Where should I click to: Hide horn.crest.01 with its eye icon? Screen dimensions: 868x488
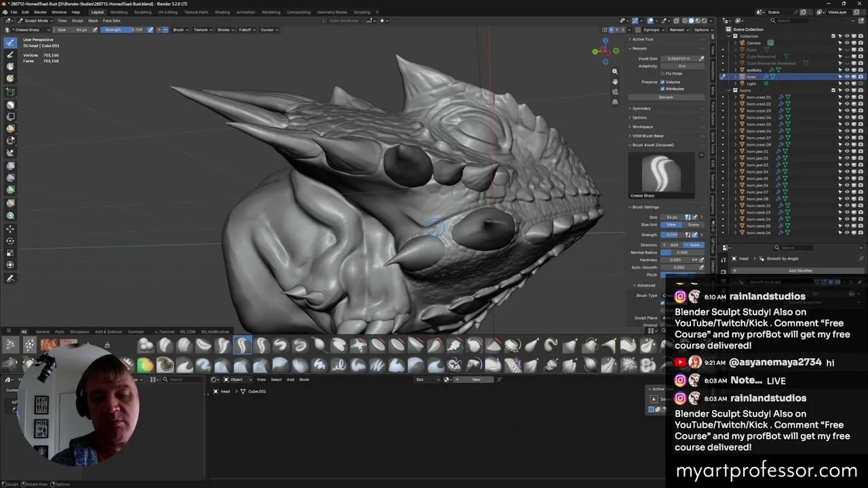tap(847, 97)
